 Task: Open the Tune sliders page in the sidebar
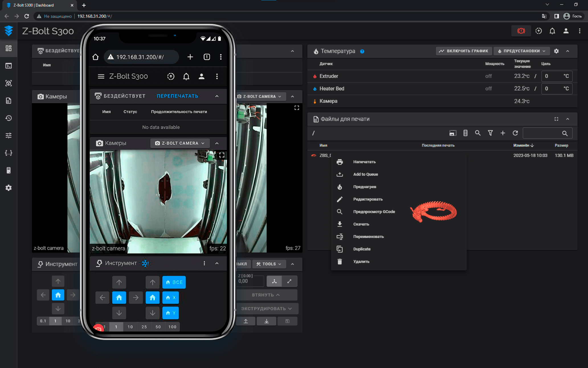9,136
